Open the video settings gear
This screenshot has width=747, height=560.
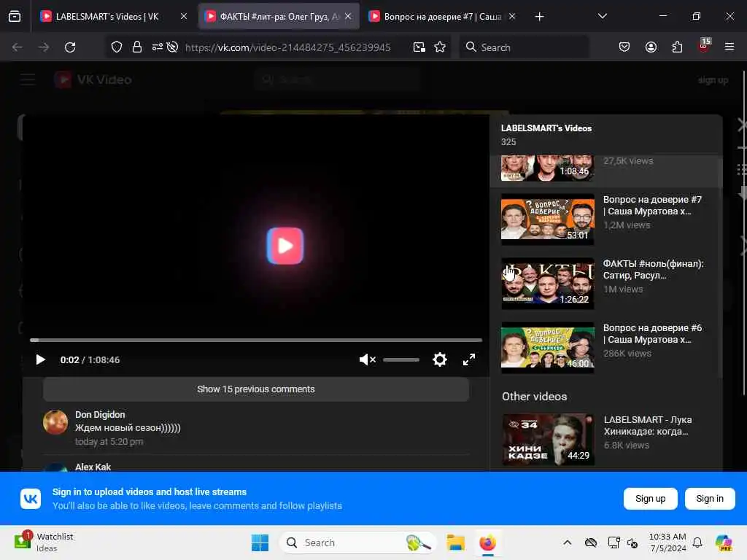440,359
